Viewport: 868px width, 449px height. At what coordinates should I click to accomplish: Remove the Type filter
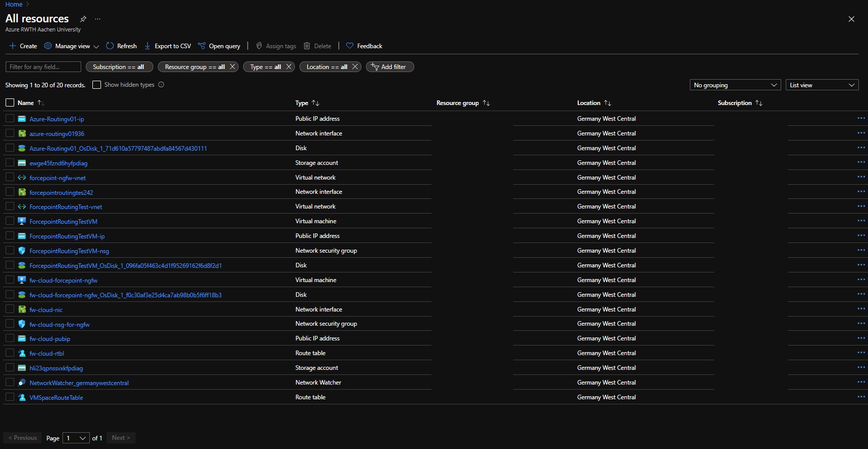(289, 66)
